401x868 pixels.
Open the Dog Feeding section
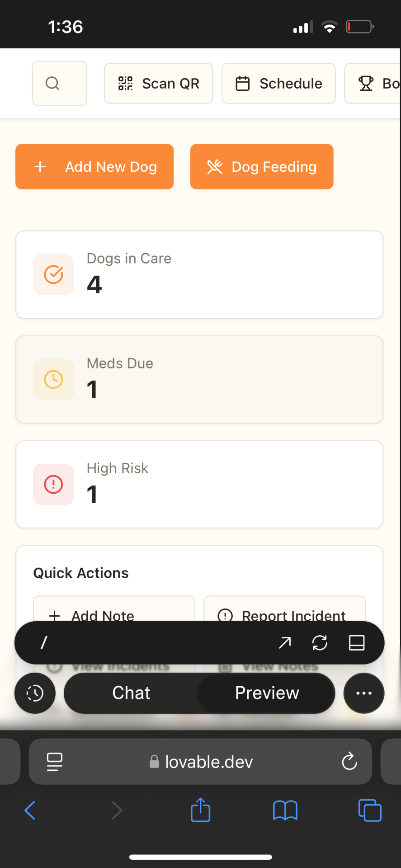click(x=262, y=167)
